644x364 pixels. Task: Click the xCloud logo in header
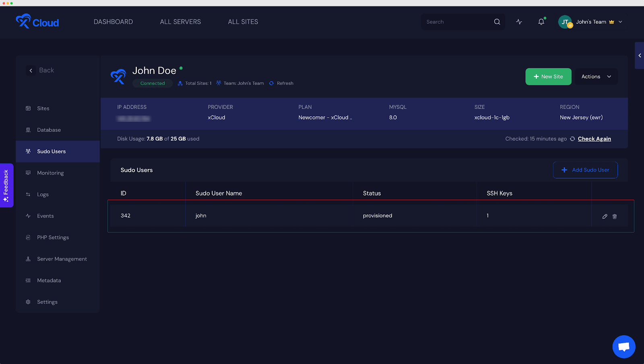pyautogui.click(x=37, y=22)
